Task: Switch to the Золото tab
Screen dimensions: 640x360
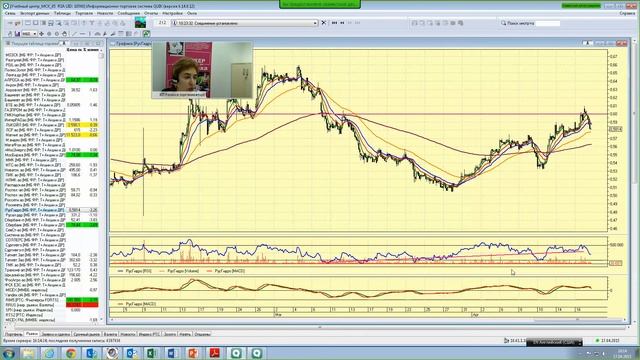Action: tap(170, 334)
